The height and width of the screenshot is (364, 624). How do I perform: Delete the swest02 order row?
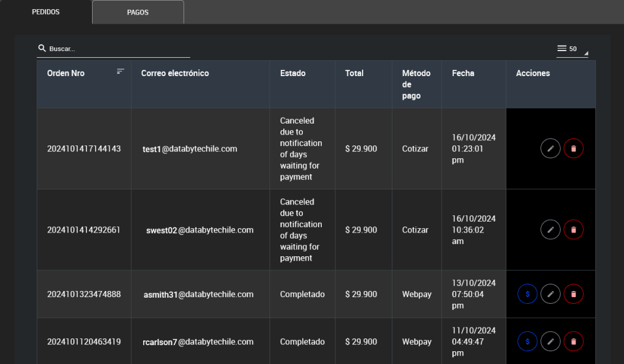coord(573,229)
